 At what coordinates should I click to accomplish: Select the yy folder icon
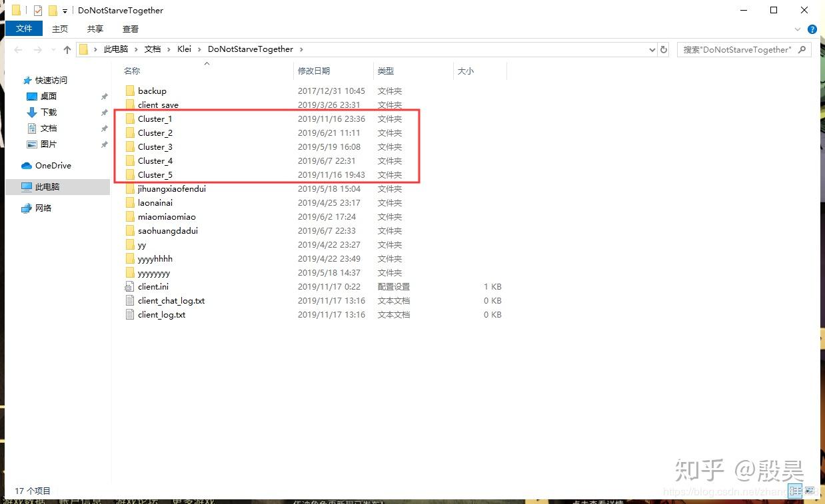point(130,244)
